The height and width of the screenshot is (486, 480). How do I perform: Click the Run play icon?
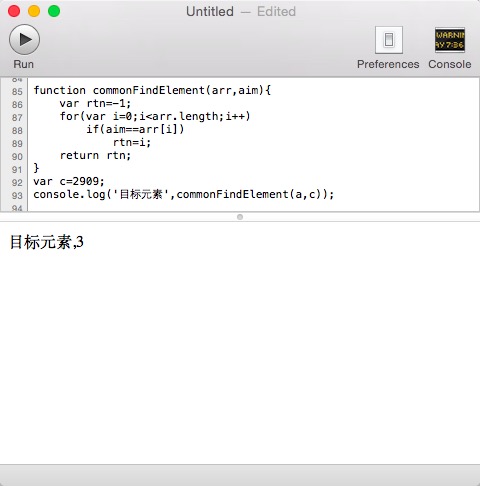coord(24,40)
